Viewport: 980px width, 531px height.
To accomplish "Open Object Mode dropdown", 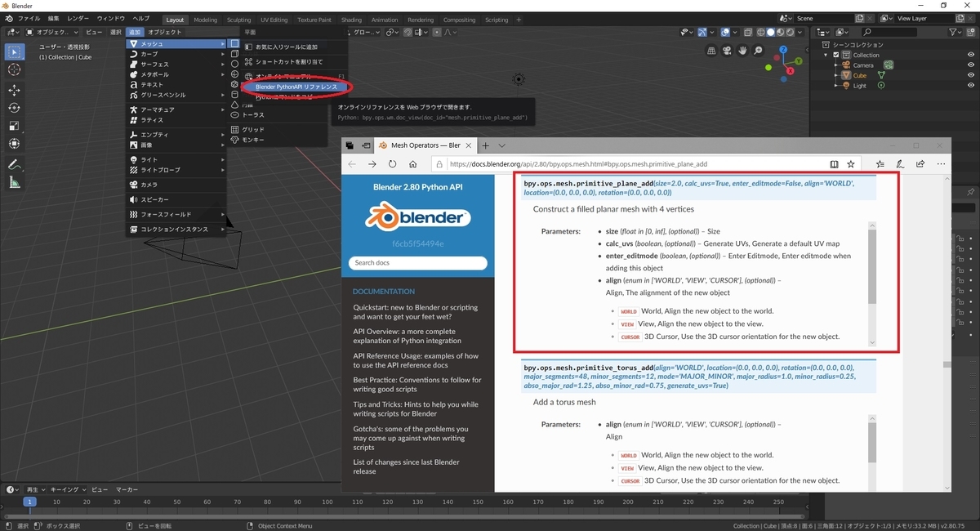I will coord(52,32).
